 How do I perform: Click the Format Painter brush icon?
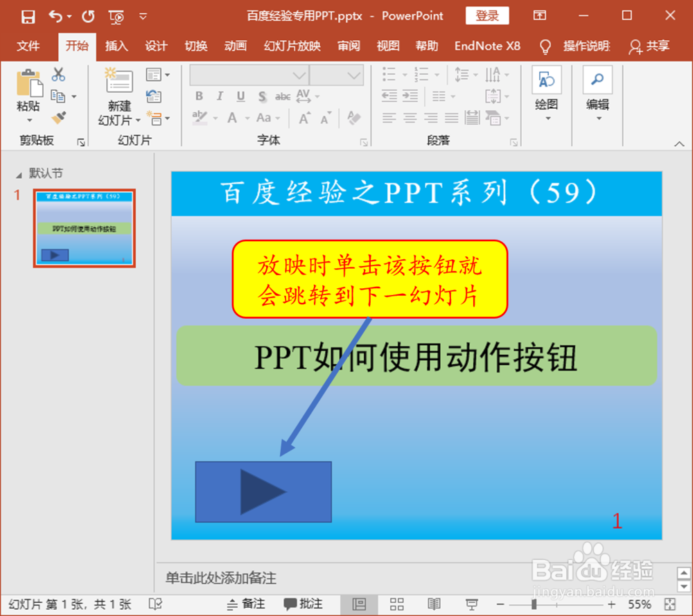click(58, 118)
